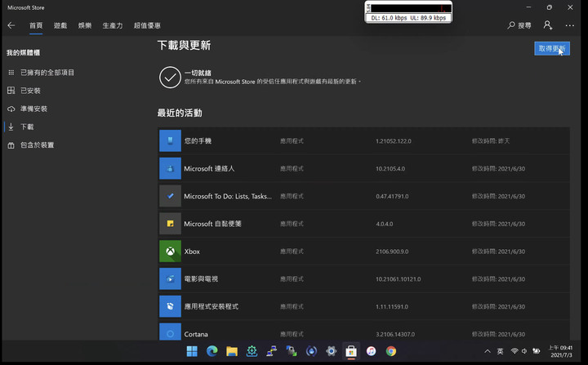Click Microsoft Store taskbar icon
This screenshot has height=365, width=588.
(x=351, y=351)
